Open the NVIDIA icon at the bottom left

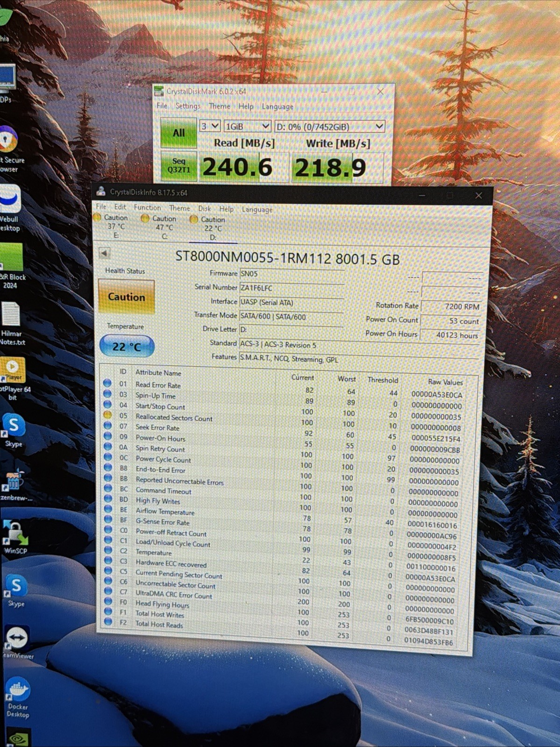point(18,738)
